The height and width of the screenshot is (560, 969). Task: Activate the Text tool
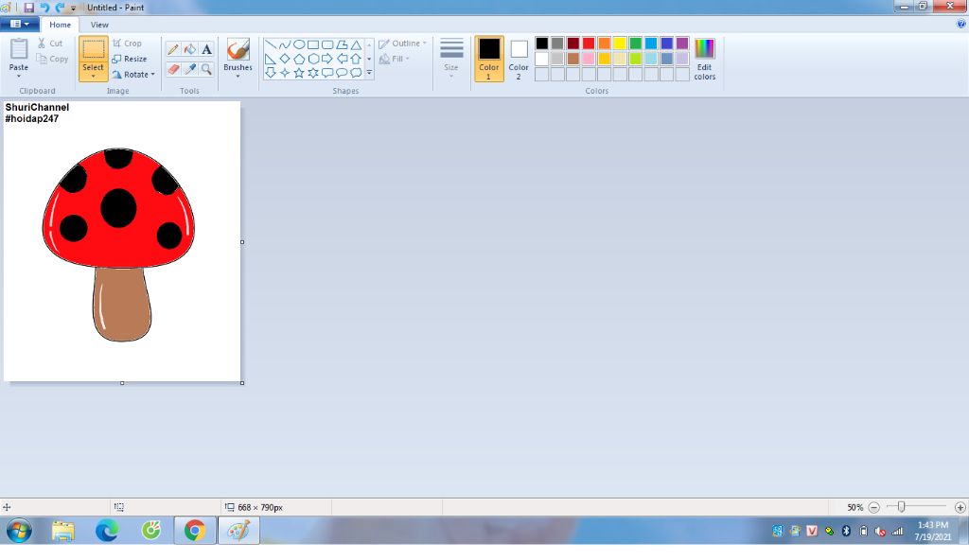point(206,49)
